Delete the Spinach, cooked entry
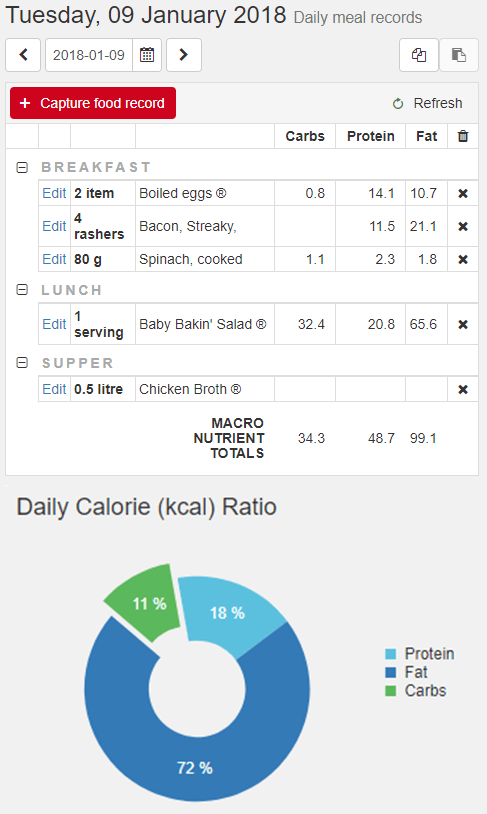Viewport: 487px width, 814px height. pos(463,259)
